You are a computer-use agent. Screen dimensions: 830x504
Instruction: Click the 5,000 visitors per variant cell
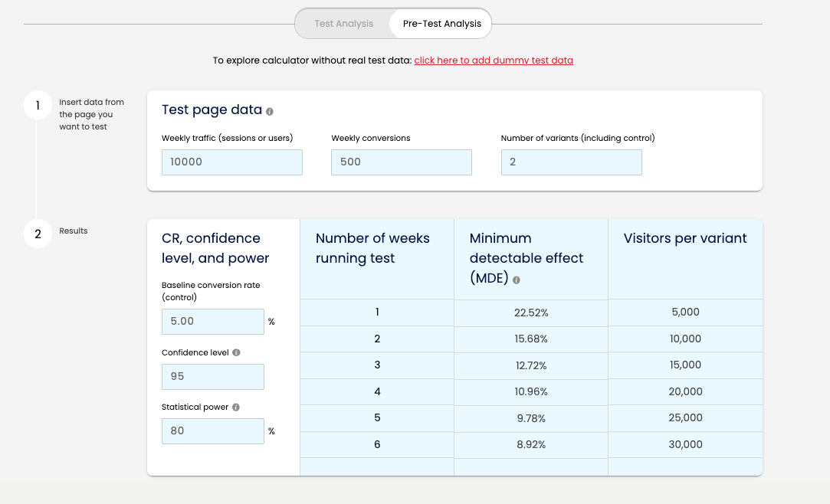click(685, 312)
